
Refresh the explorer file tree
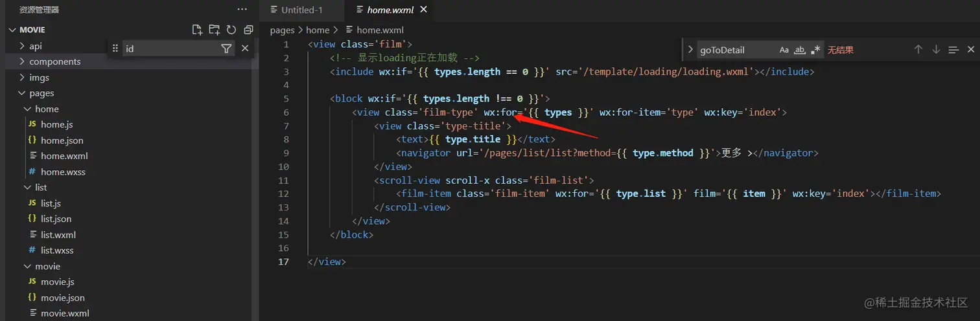tap(231, 30)
